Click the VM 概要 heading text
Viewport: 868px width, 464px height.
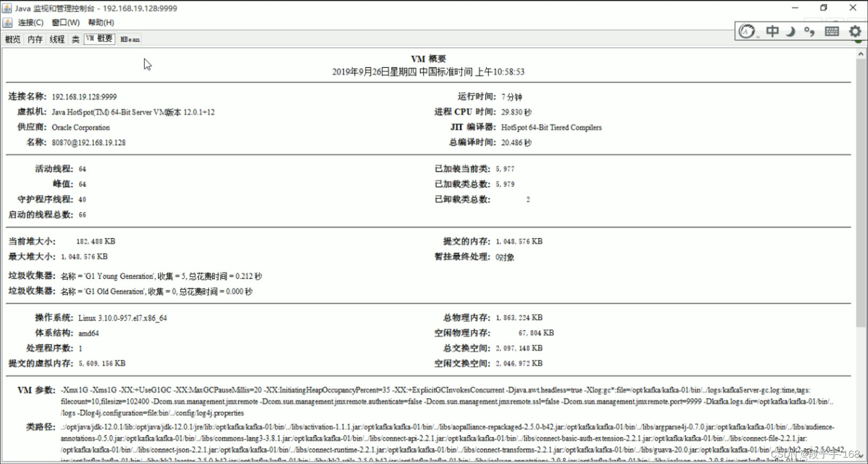click(428, 59)
